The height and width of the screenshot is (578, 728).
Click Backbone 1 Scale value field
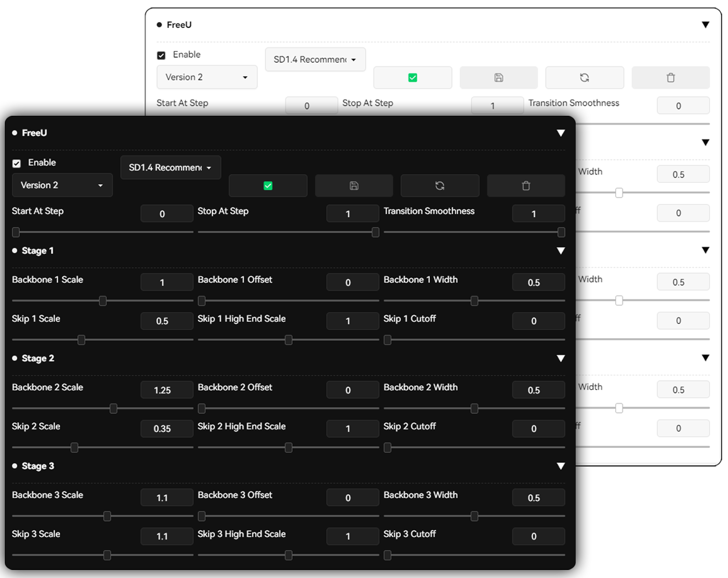coord(167,282)
